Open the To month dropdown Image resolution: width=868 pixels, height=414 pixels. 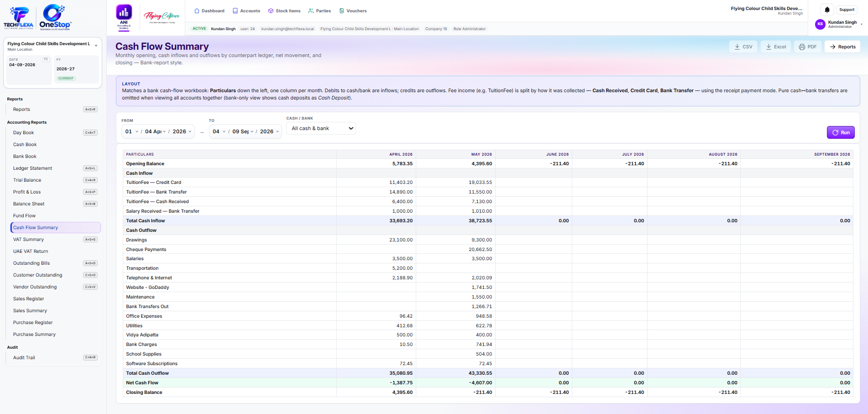(243, 131)
